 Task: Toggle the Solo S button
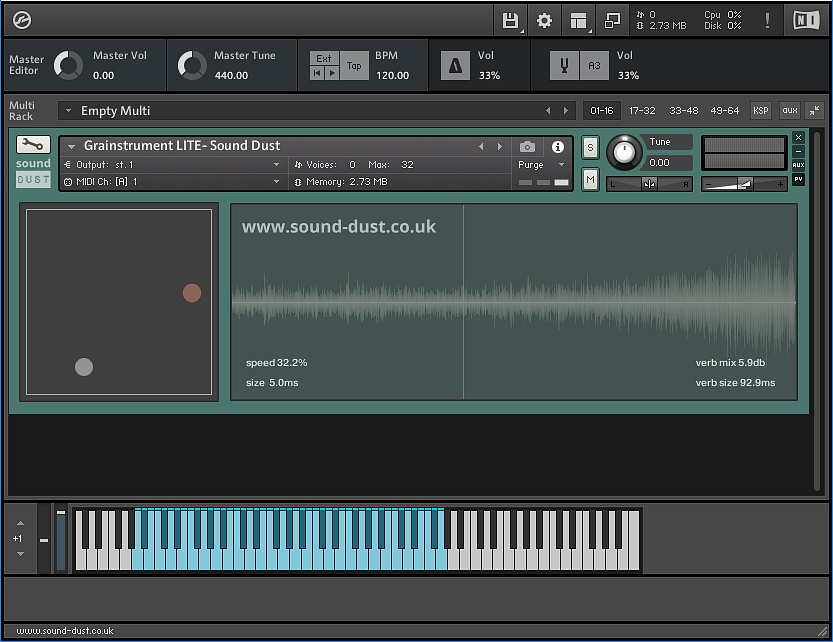(590, 148)
